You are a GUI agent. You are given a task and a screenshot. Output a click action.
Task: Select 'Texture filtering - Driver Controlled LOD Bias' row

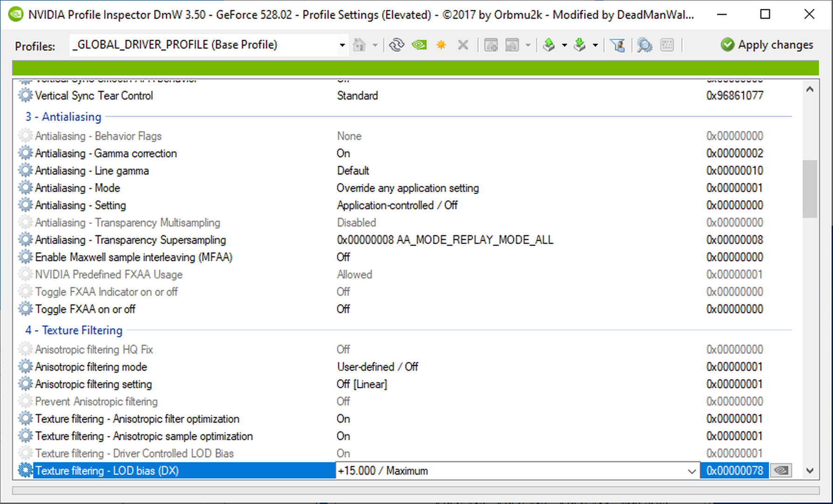pos(405,453)
